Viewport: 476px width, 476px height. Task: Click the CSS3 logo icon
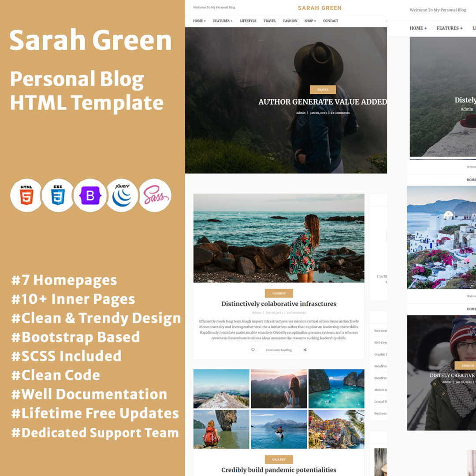pyautogui.click(x=58, y=196)
